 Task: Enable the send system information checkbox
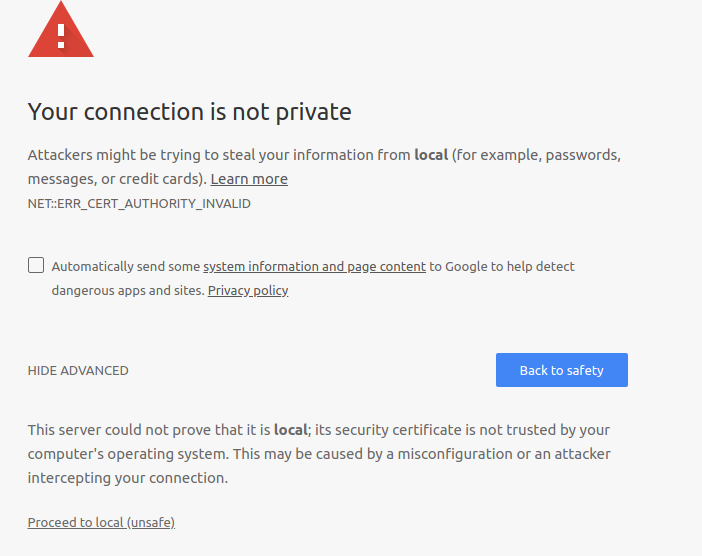click(36, 265)
